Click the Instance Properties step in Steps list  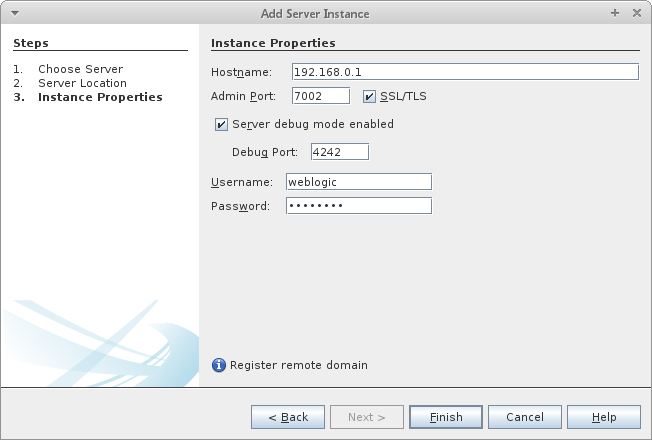point(100,97)
